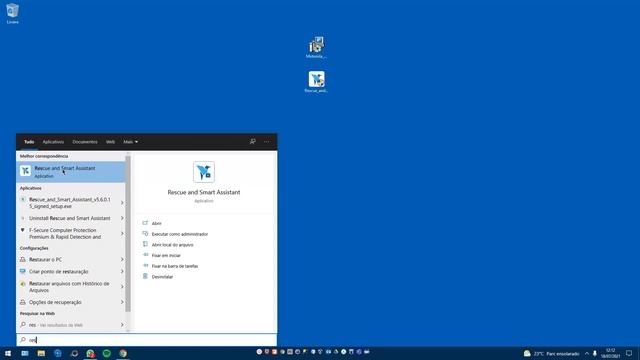The height and width of the screenshot is (360, 640).
Task: Open Spotify from the taskbar
Action: (107, 353)
